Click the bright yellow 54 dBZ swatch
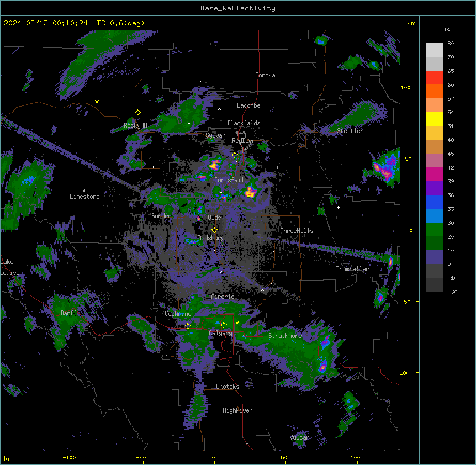 click(x=434, y=119)
